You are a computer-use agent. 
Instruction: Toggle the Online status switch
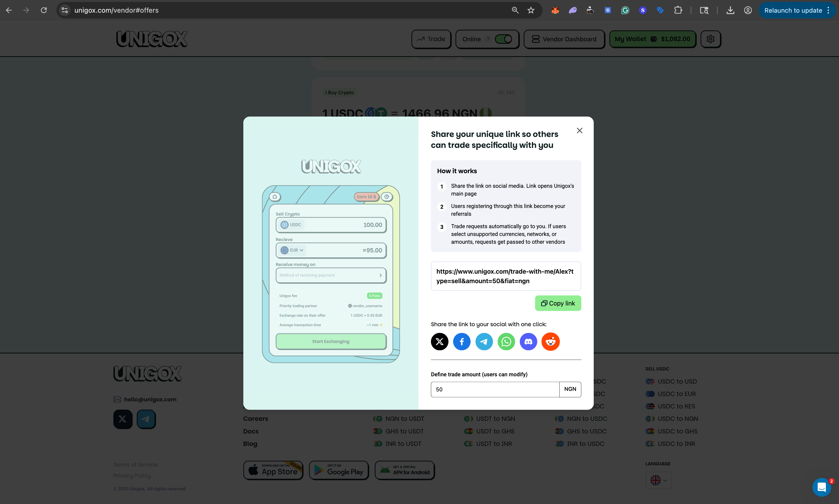pyautogui.click(x=503, y=39)
